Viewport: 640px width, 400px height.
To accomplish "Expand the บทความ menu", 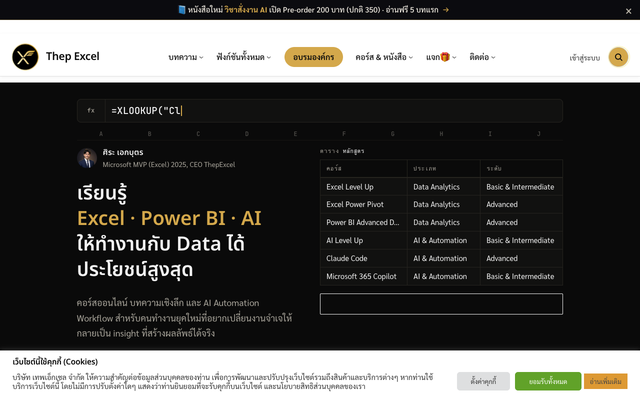I will pos(186,57).
